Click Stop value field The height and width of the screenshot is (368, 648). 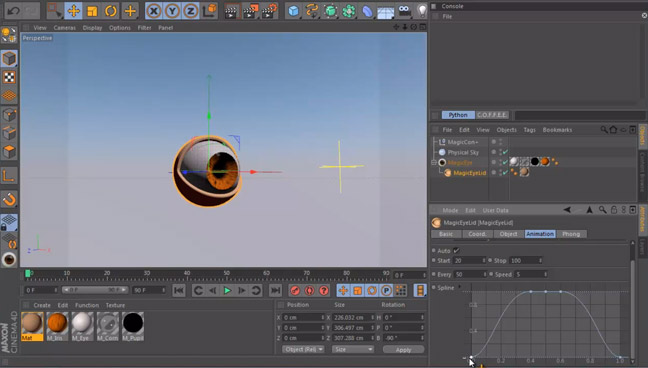pyautogui.click(x=526, y=260)
